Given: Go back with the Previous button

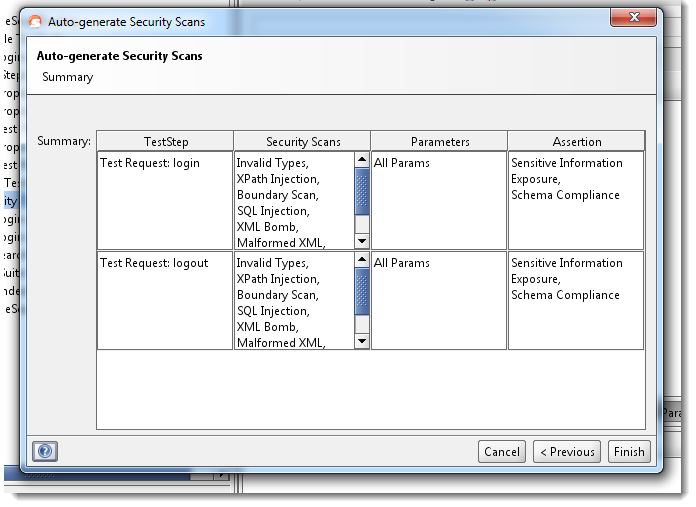Looking at the screenshot, I should (566, 452).
